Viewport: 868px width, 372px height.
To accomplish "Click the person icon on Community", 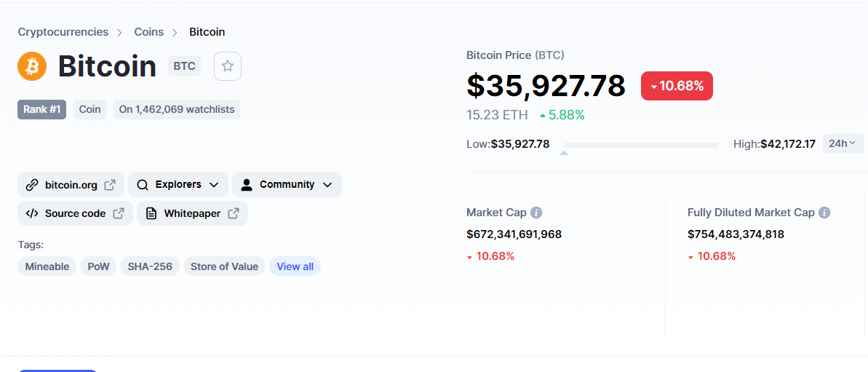I will [247, 185].
